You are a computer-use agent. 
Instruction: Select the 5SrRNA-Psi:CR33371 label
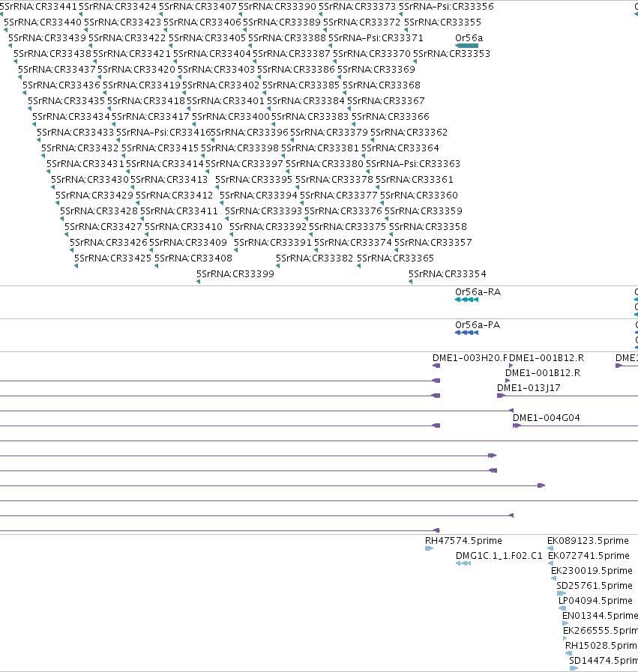click(x=376, y=38)
